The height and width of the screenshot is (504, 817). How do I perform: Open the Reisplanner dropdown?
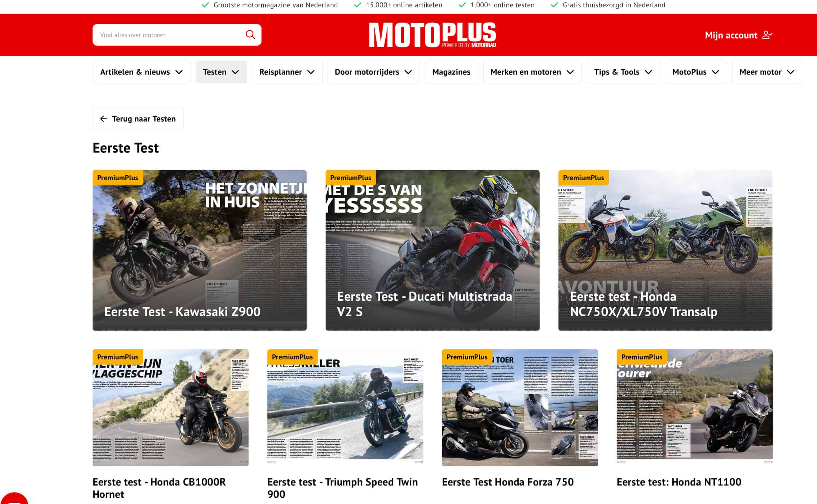pos(287,72)
